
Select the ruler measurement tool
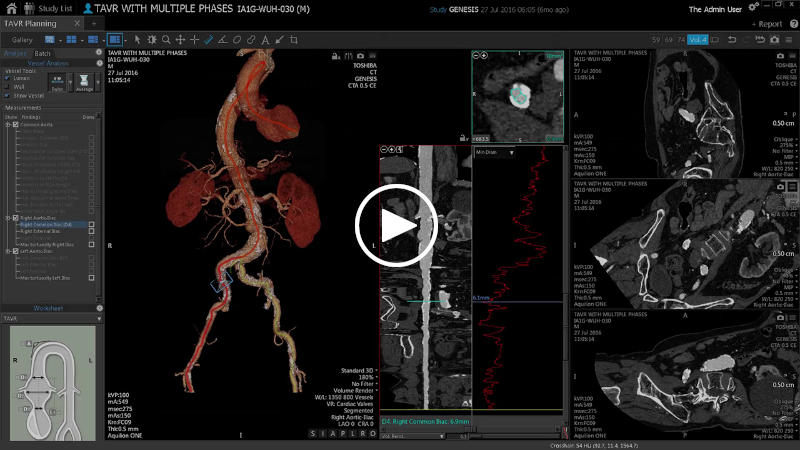coord(209,40)
